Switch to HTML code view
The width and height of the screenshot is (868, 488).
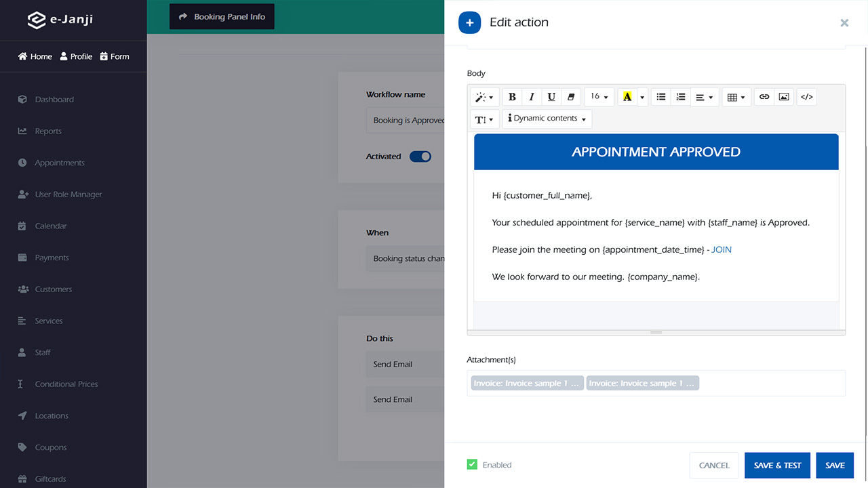tap(806, 97)
